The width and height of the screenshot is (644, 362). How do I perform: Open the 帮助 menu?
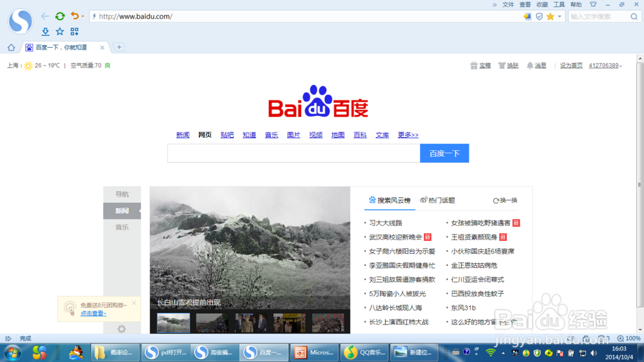click(576, 5)
